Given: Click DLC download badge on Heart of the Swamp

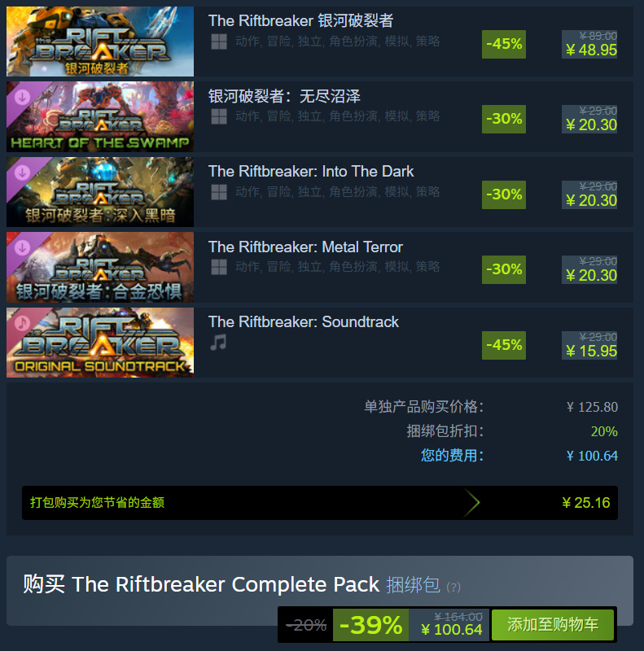Looking at the screenshot, I should (x=22, y=97).
